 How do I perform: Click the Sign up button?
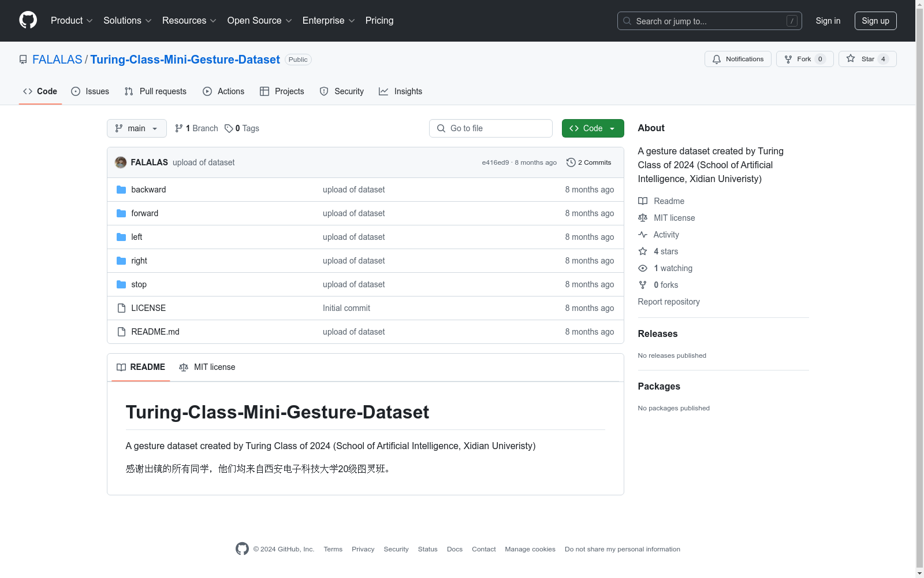click(875, 21)
